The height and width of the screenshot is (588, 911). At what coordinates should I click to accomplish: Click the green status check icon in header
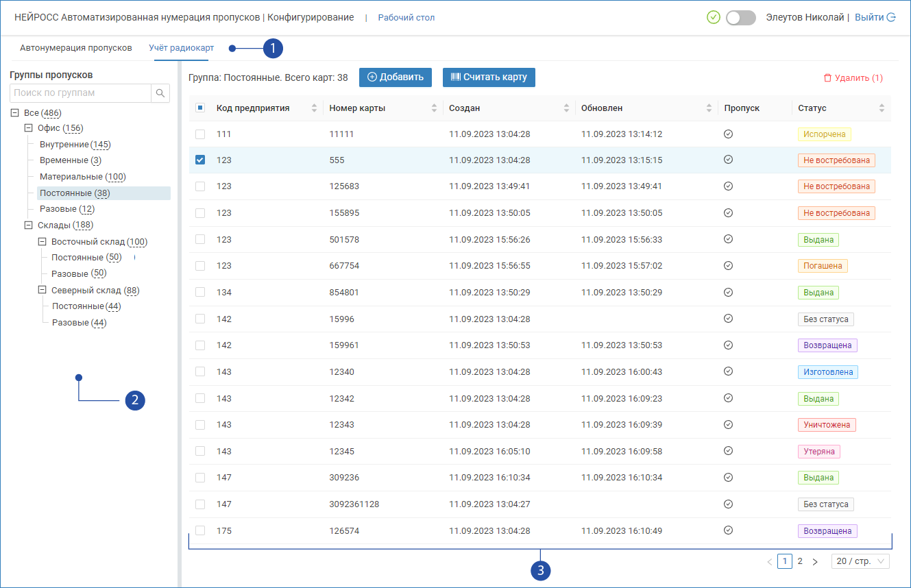713,18
